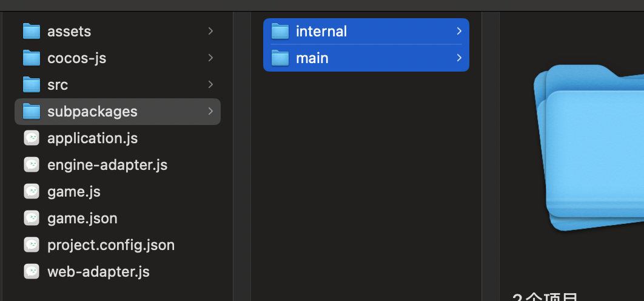Click the src folder icon
Viewport: 644px width, 301px height.
pos(31,84)
